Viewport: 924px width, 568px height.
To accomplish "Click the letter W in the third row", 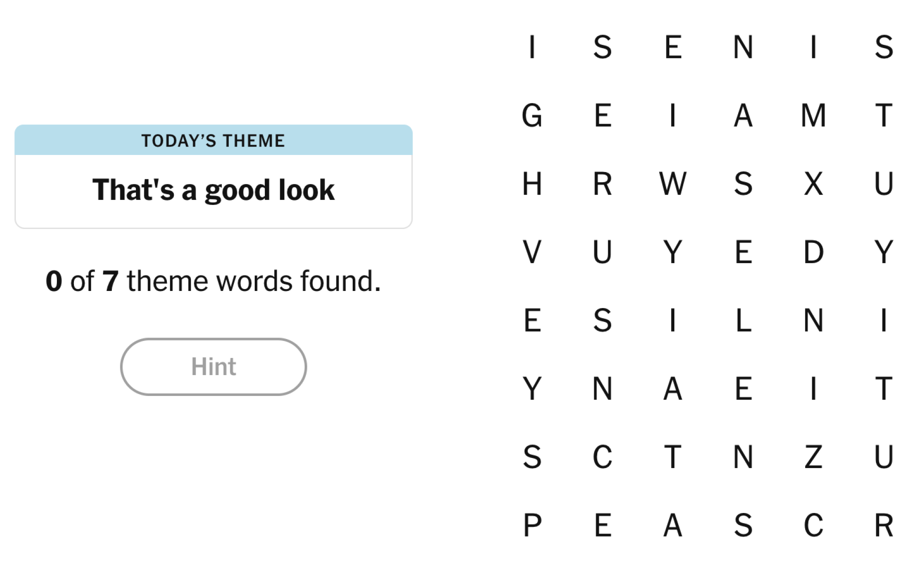I will [673, 185].
